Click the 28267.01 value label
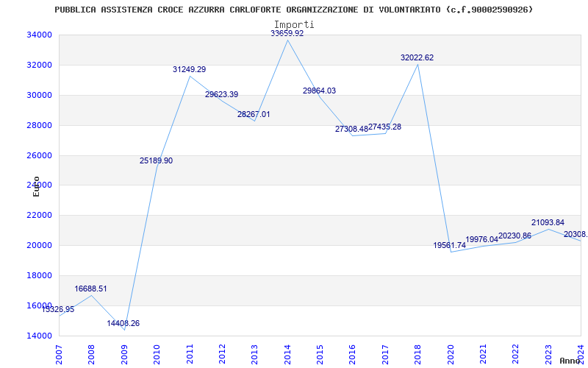Image resolution: width=588 pixels, height=368 pixels. point(254,115)
